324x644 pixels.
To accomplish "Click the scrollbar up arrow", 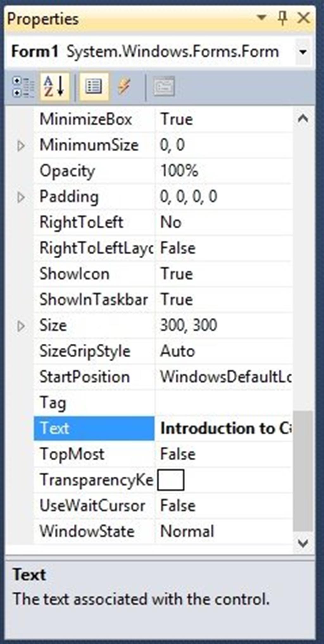I will pyautogui.click(x=303, y=119).
